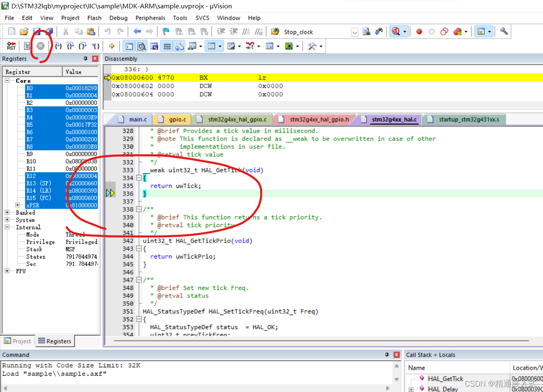Open the stm32g4xx_hal_gpio.h tab
Image resolution: width=543 pixels, height=392 pixels.
(315, 119)
